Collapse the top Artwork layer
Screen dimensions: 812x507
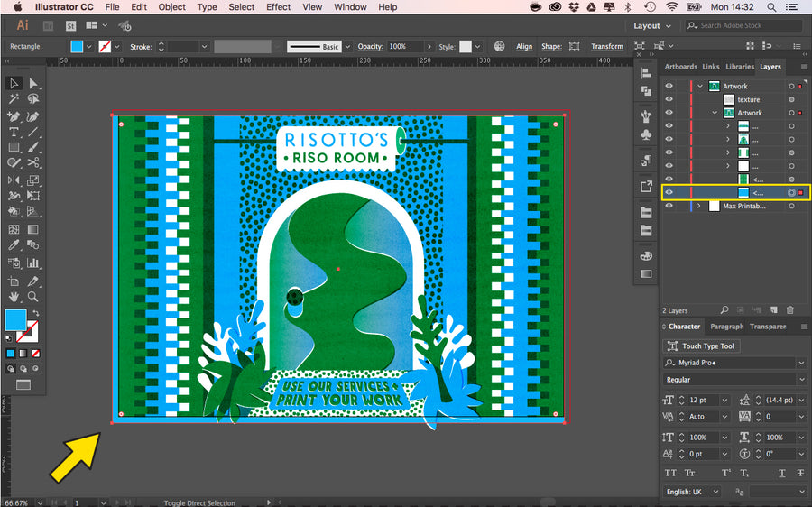coord(700,87)
